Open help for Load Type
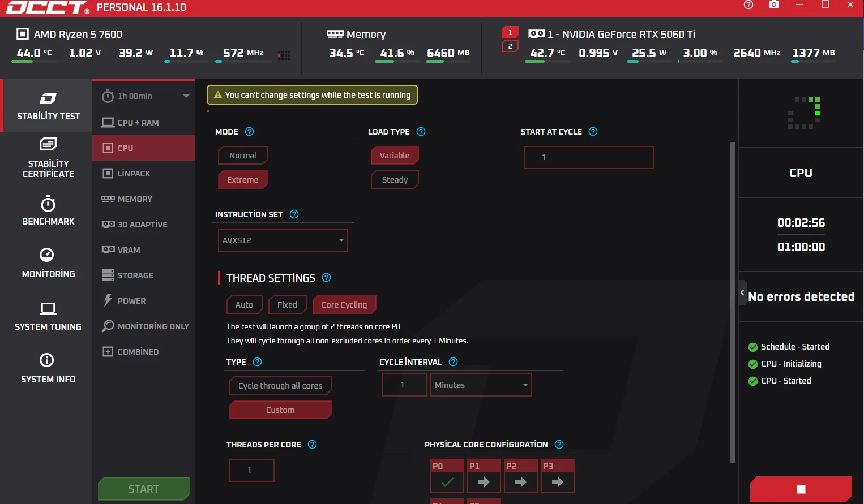The height and width of the screenshot is (504, 864). (x=421, y=131)
